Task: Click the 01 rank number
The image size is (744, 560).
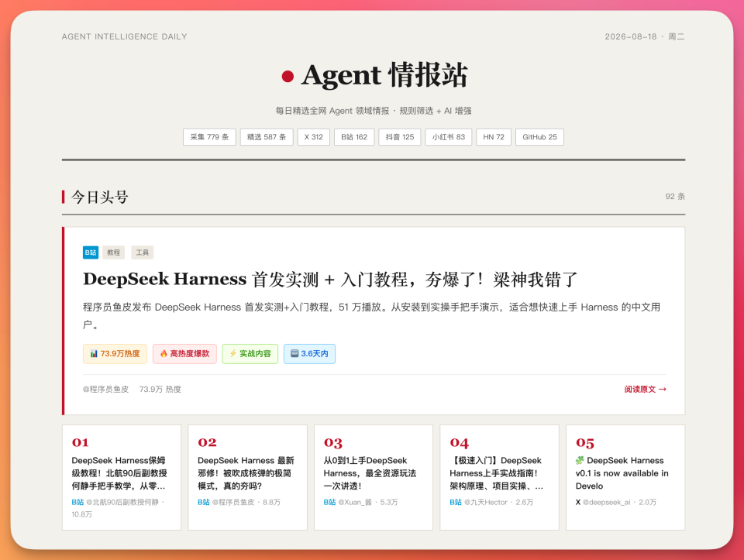Action: tap(80, 442)
